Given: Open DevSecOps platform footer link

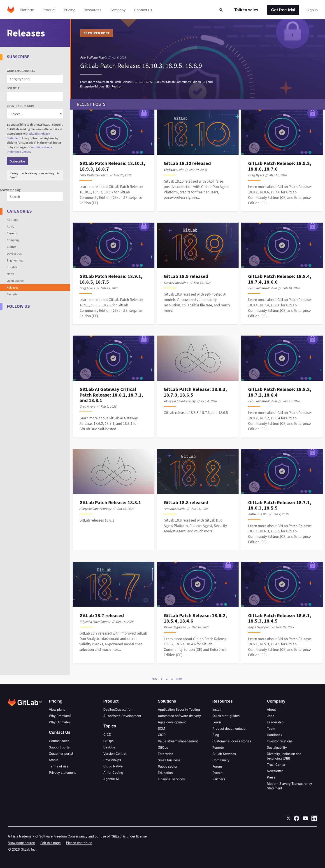Looking at the screenshot, I should 119,710.
